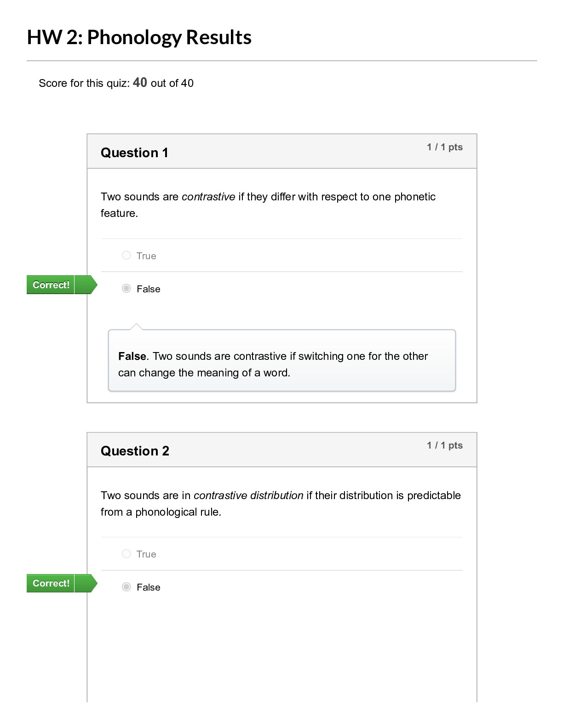
Task: Click the green Correct! badge beside Question 1
Action: tap(51, 285)
